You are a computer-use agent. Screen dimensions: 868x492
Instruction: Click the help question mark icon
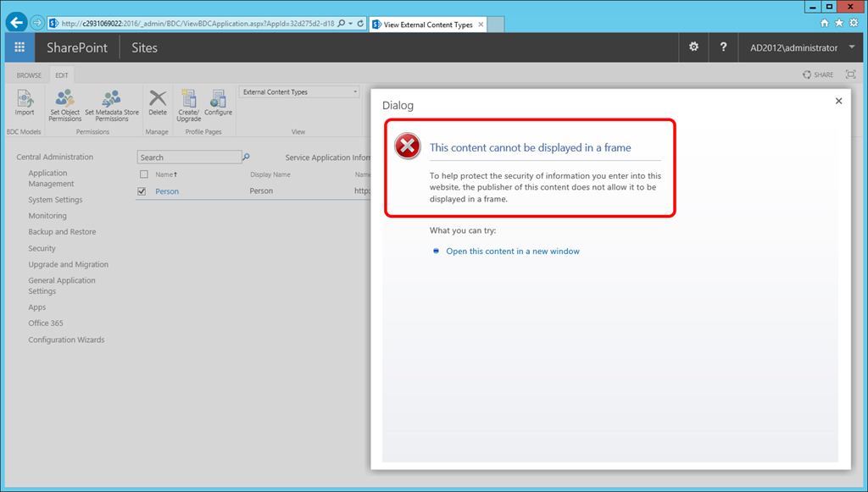point(723,47)
